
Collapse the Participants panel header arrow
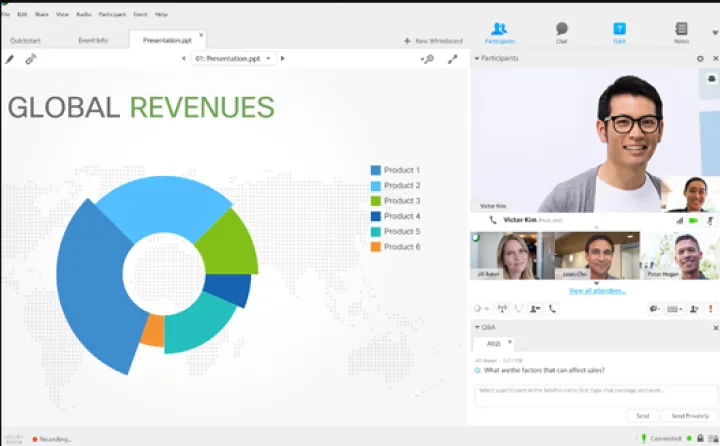(477, 59)
